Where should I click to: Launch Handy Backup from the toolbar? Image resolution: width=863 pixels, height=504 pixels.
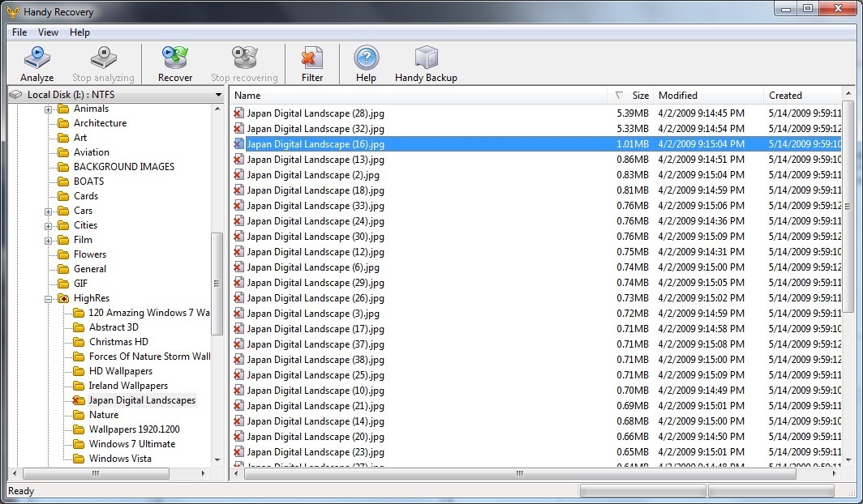point(426,64)
